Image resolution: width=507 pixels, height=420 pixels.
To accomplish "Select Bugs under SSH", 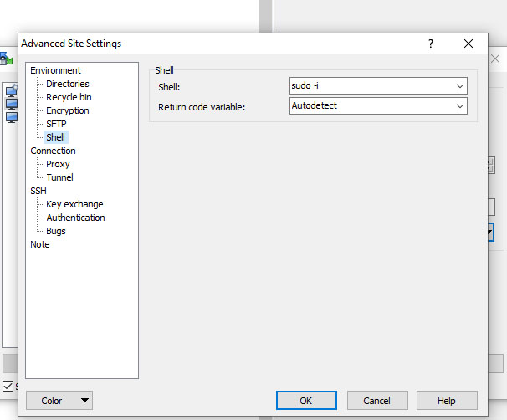I will pyautogui.click(x=56, y=231).
